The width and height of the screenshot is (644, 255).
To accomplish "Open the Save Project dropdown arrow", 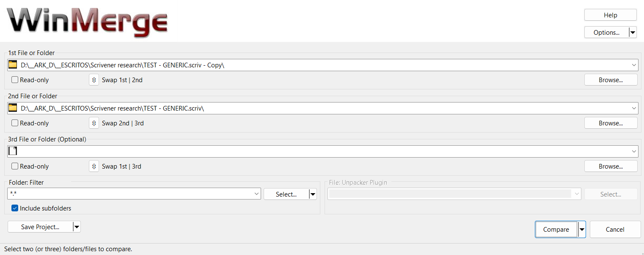I will 77,227.
